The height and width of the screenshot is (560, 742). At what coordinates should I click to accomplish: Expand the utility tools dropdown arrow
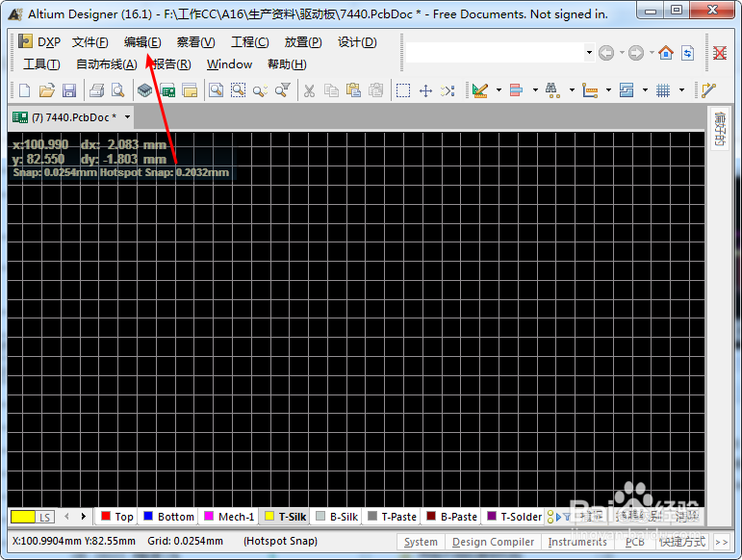499,89
